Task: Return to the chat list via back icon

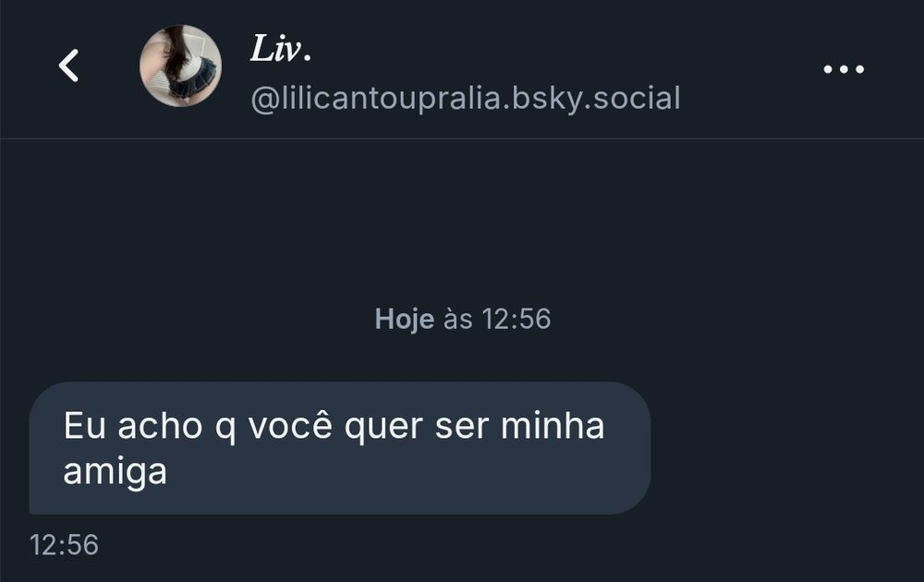Action: click(68, 66)
